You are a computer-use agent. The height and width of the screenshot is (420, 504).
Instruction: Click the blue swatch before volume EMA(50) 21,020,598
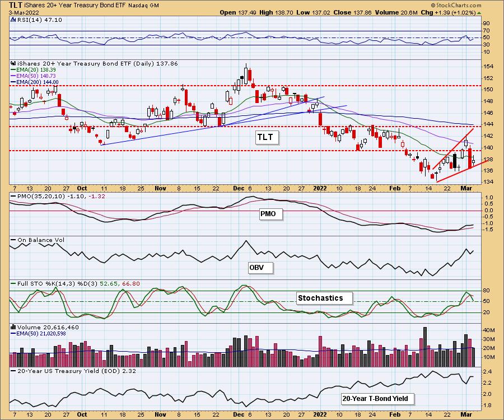point(13,334)
